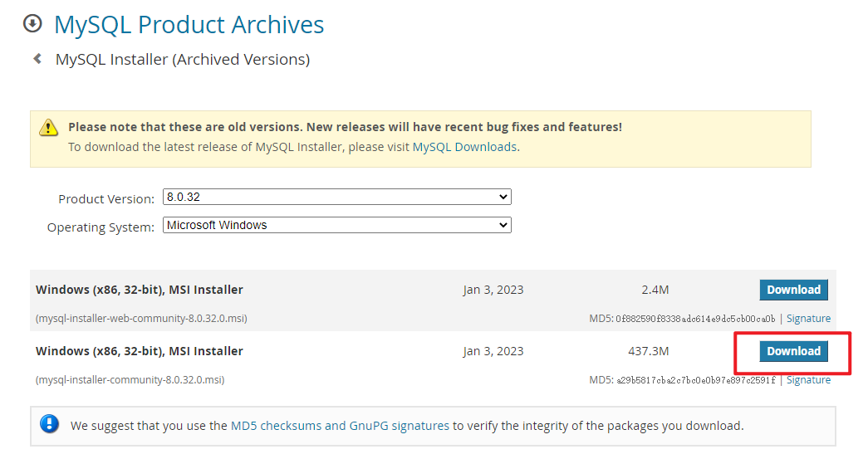Open the Product Version dropdown
Image resolution: width=868 pixels, height=454 pixels.
pyautogui.click(x=336, y=197)
